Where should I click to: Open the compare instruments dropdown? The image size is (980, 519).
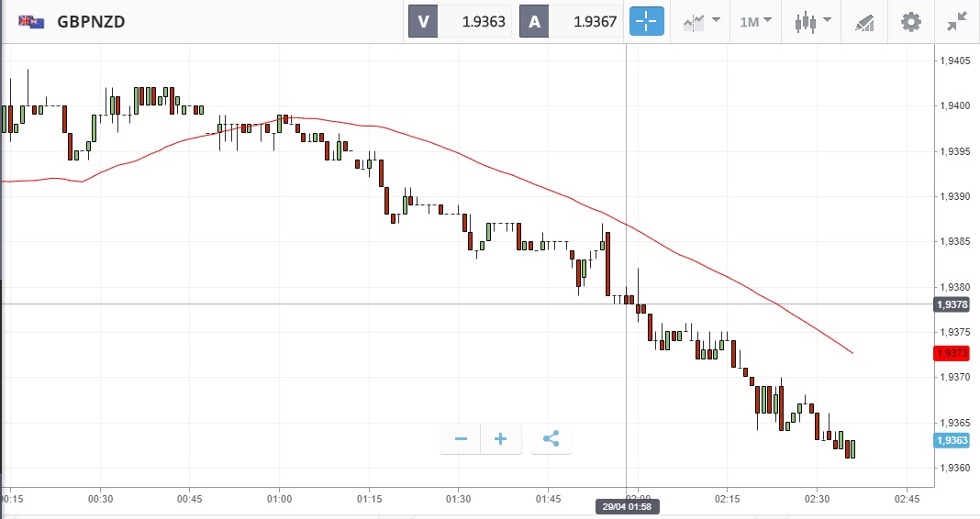pos(700,21)
